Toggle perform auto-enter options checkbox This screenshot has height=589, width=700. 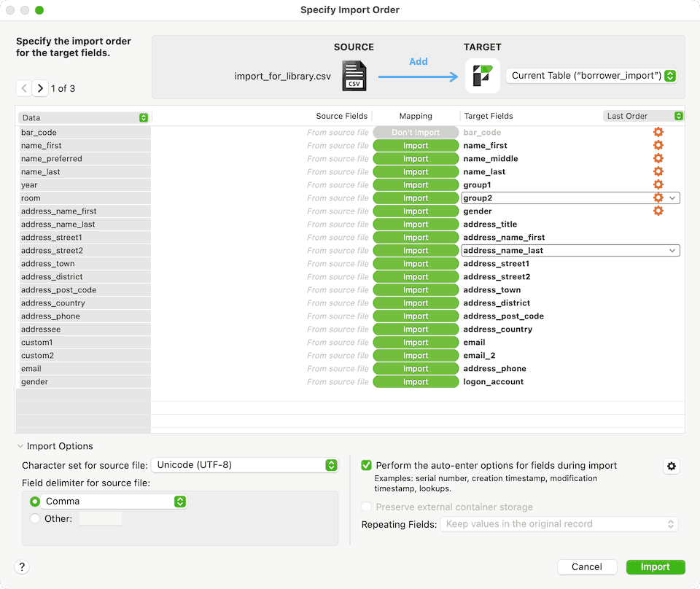pyautogui.click(x=366, y=466)
